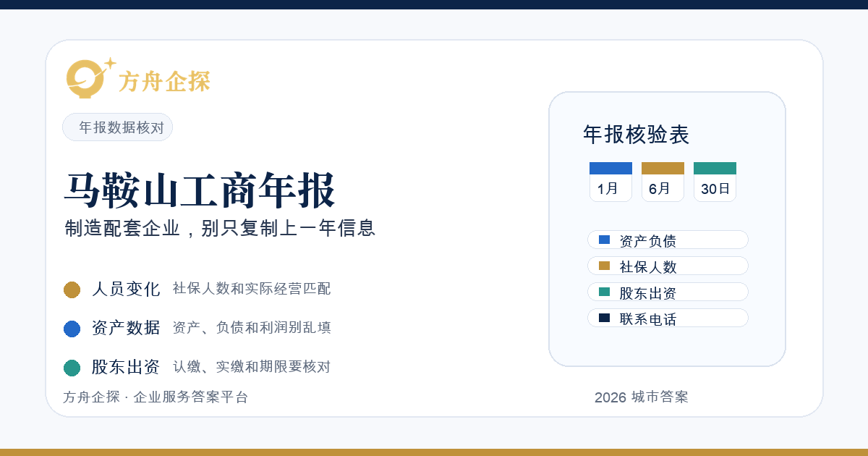Click the 2026 城市答案 footer text
Screen dimensions: 868x456
point(642,397)
